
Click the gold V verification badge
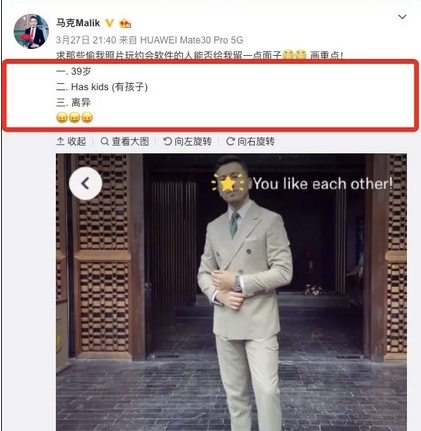tap(109, 23)
